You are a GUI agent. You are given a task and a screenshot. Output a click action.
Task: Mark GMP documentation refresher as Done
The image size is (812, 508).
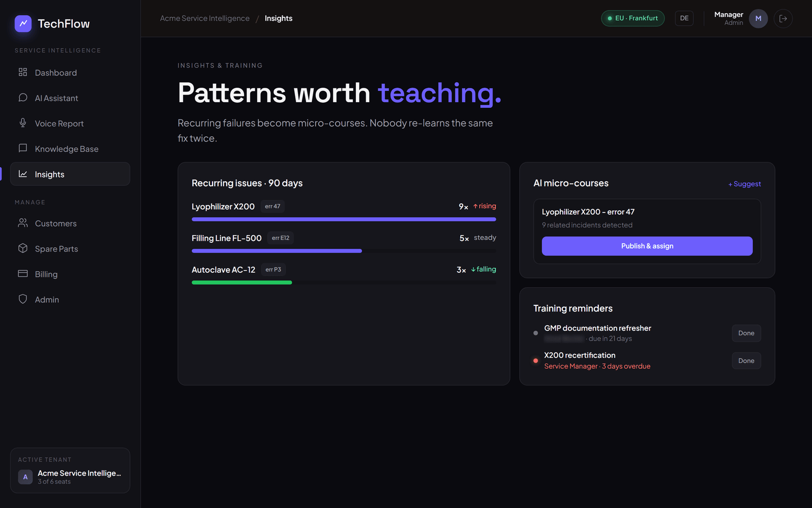(746, 333)
